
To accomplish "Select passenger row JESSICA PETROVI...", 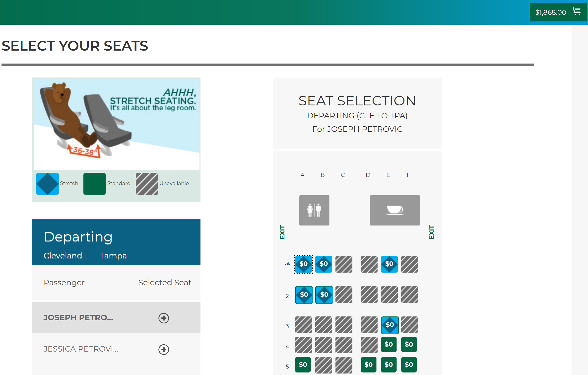I will coord(116,349).
